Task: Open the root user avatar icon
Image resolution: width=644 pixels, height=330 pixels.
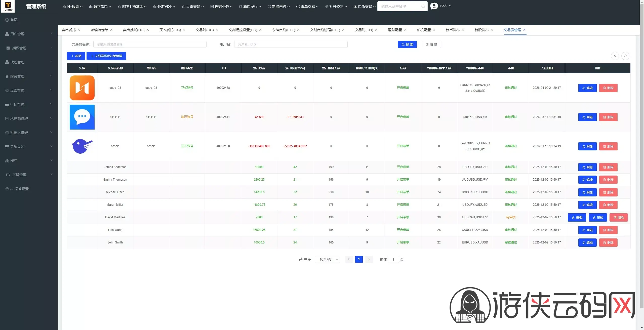Action: pos(434,6)
